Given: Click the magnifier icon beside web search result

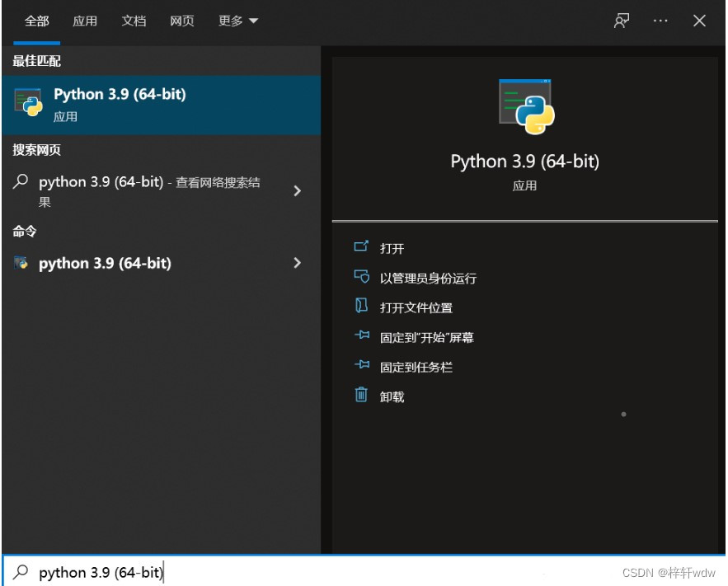Looking at the screenshot, I should pos(21,181).
